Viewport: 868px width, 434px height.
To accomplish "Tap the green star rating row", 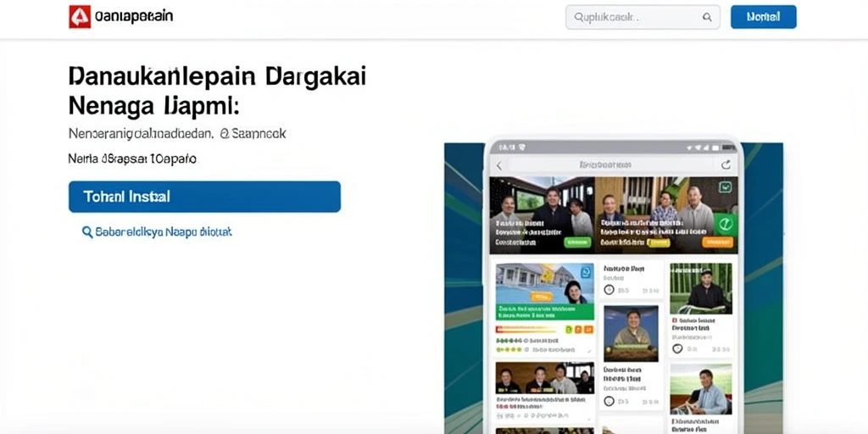I will pyautogui.click(x=509, y=350).
